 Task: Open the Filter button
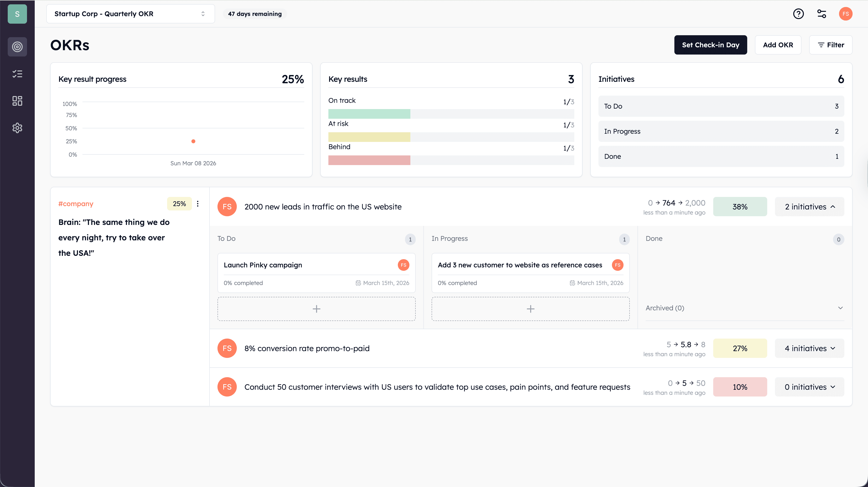[x=831, y=45]
